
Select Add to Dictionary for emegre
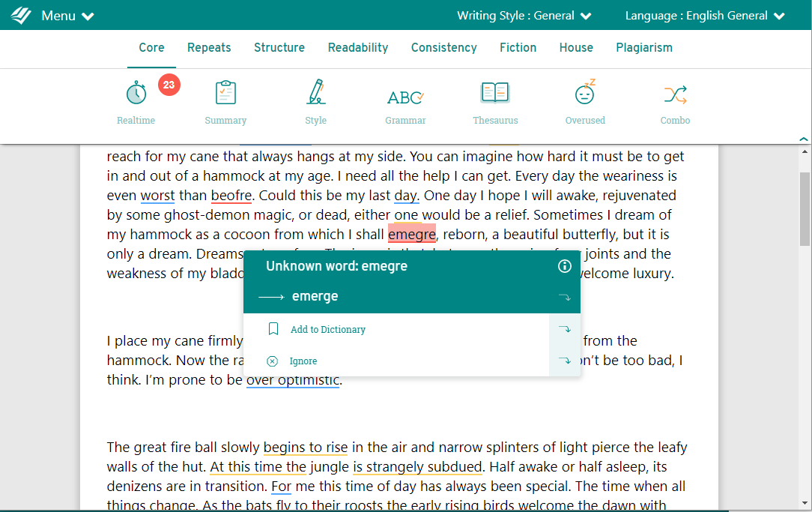(x=327, y=329)
